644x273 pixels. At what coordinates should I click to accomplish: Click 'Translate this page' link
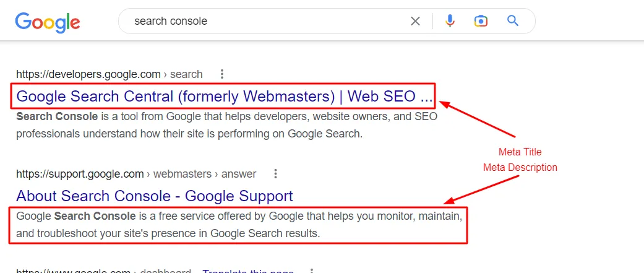click(x=248, y=271)
